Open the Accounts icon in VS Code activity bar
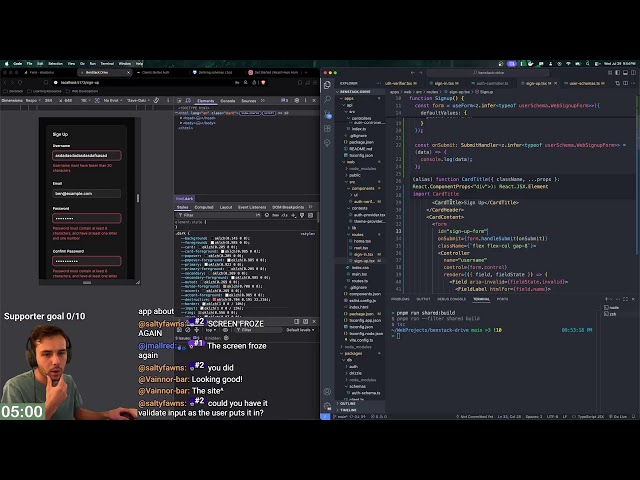This screenshot has width=640, height=480. 327,391
